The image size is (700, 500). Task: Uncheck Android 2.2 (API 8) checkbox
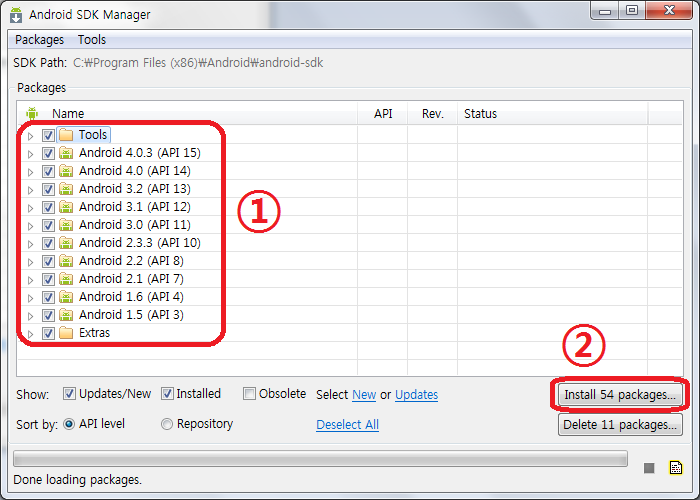pos(48,262)
